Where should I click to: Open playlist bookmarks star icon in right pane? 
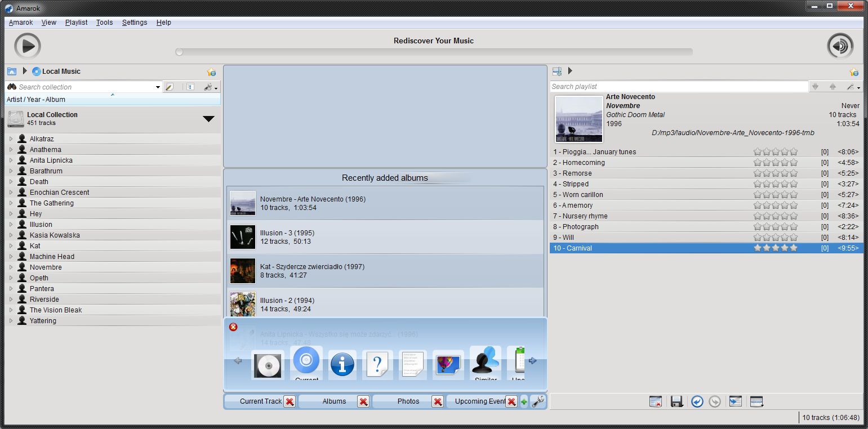854,72
